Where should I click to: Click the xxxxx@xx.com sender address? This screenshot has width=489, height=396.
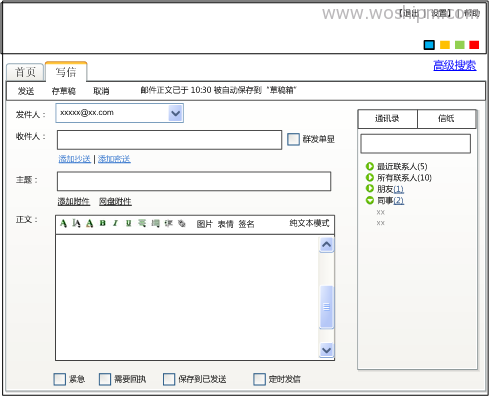(x=87, y=113)
